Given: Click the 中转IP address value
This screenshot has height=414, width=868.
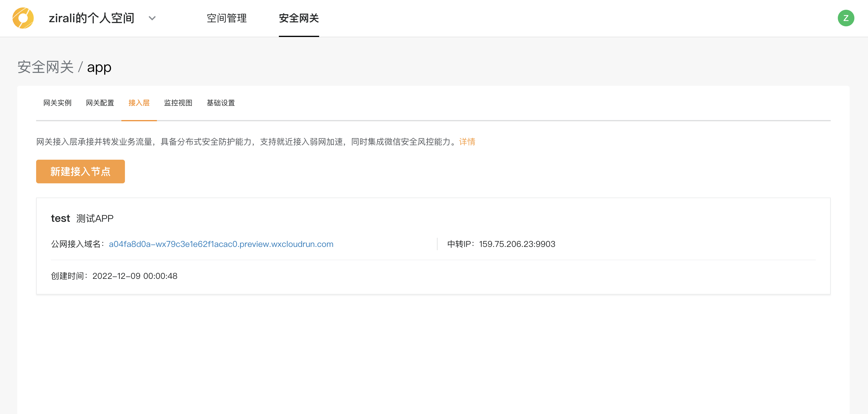Looking at the screenshot, I should (x=517, y=244).
